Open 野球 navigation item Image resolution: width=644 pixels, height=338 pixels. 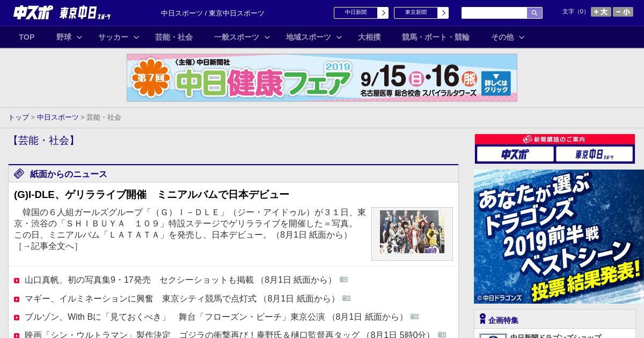click(64, 37)
